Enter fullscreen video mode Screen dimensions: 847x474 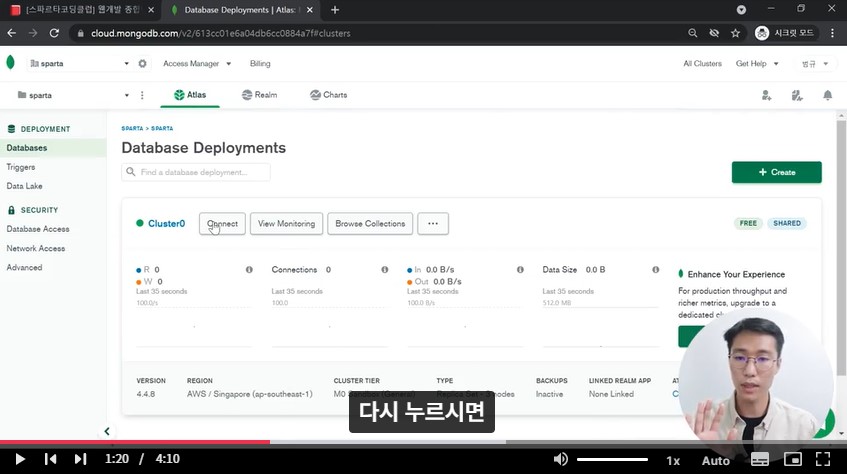[x=823, y=459]
